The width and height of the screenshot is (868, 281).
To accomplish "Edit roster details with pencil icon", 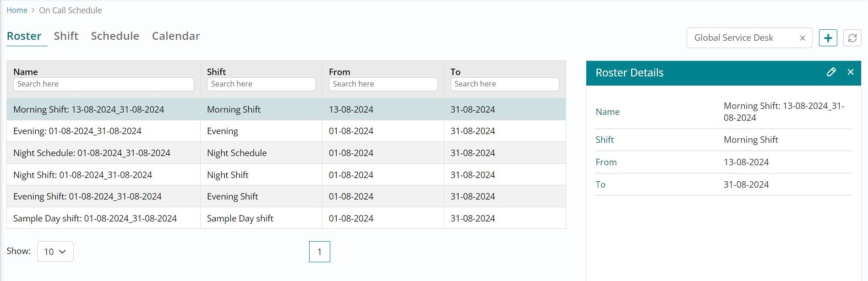I will (x=831, y=72).
